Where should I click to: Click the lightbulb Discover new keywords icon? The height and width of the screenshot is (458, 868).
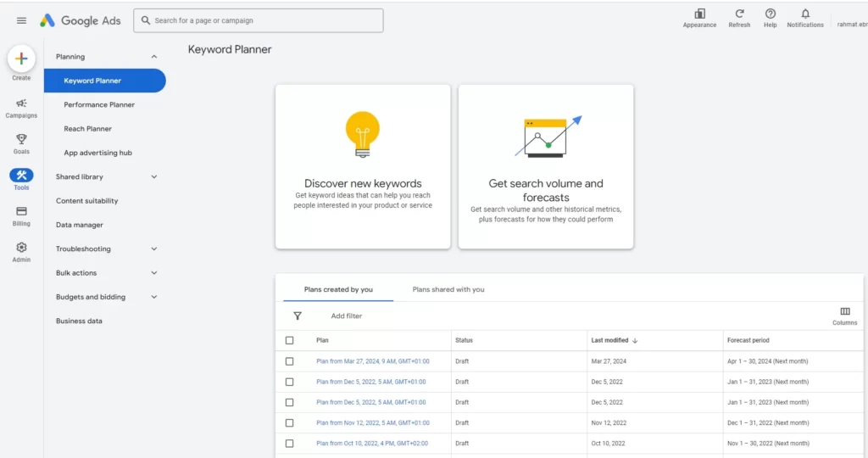(x=363, y=135)
